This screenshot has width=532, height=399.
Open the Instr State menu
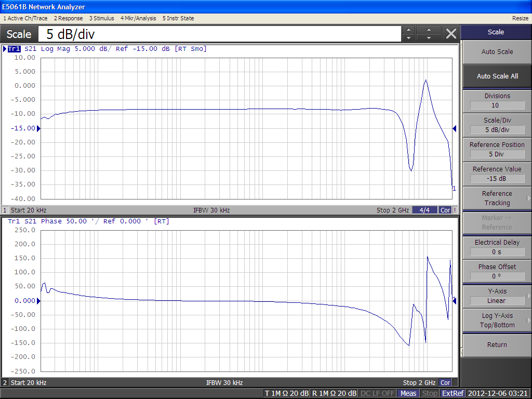tap(178, 18)
